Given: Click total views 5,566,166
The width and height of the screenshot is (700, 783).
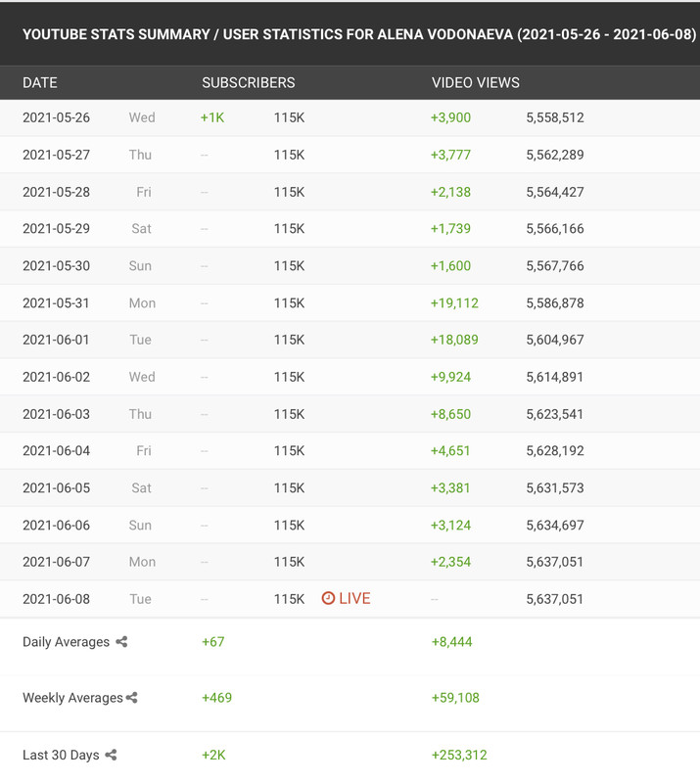Looking at the screenshot, I should pos(555,228).
